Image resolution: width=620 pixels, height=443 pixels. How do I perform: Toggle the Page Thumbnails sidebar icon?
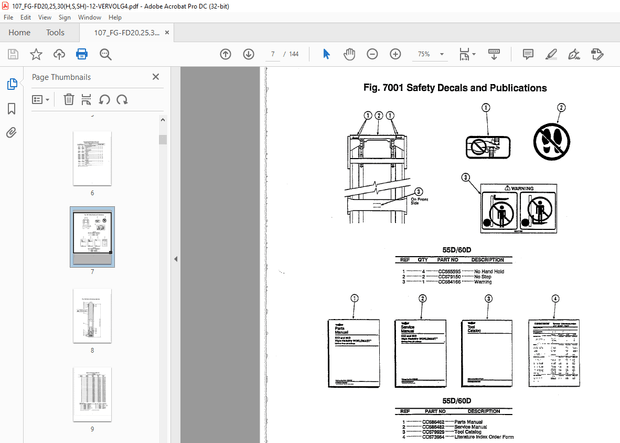coord(12,84)
